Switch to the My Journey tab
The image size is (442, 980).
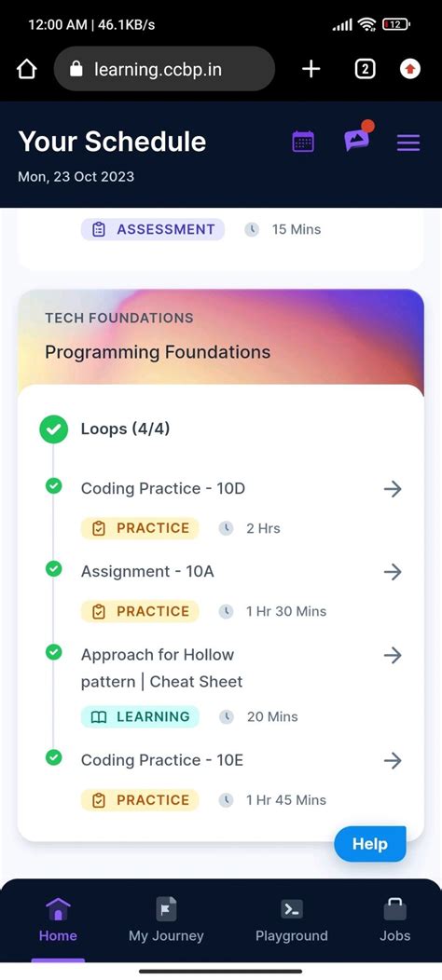(x=166, y=920)
